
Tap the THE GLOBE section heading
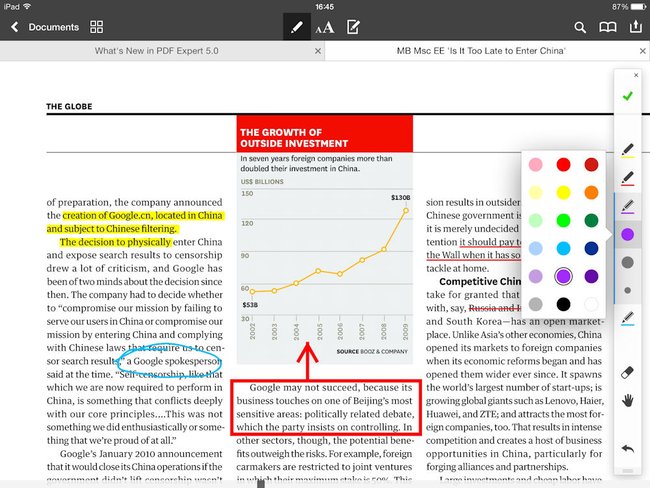tap(69, 107)
